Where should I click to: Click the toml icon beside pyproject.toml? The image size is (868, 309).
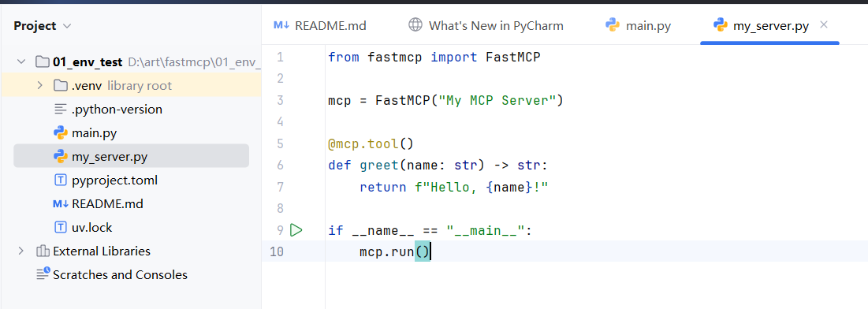[x=61, y=180]
